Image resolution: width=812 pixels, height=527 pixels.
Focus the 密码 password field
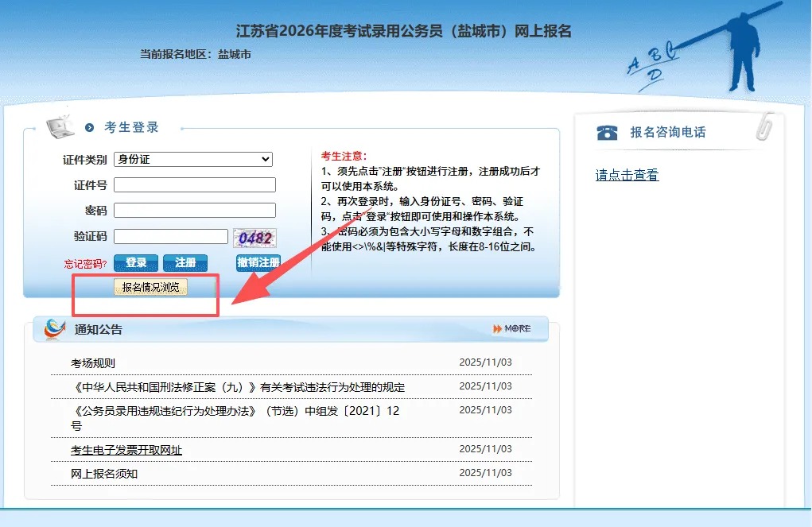[x=195, y=211]
